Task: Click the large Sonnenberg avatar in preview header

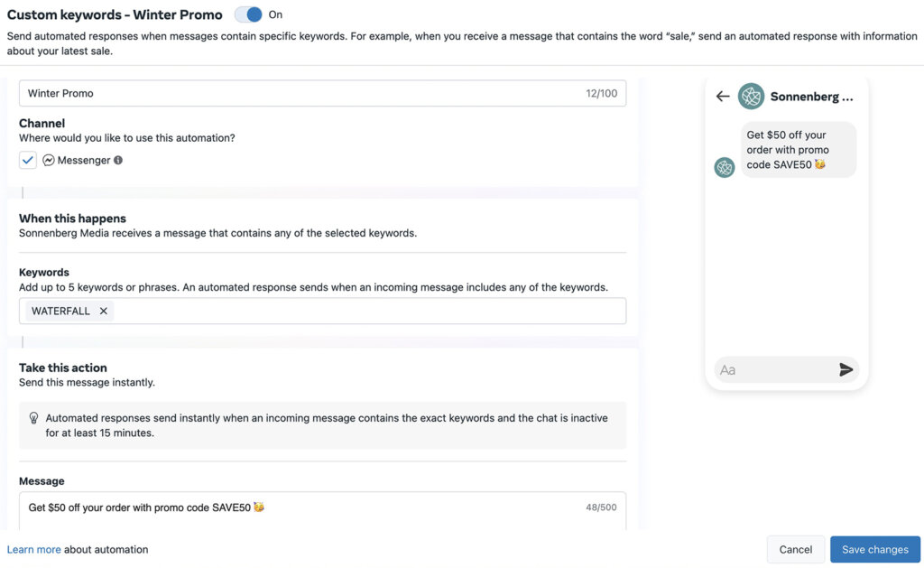Action: (751, 97)
